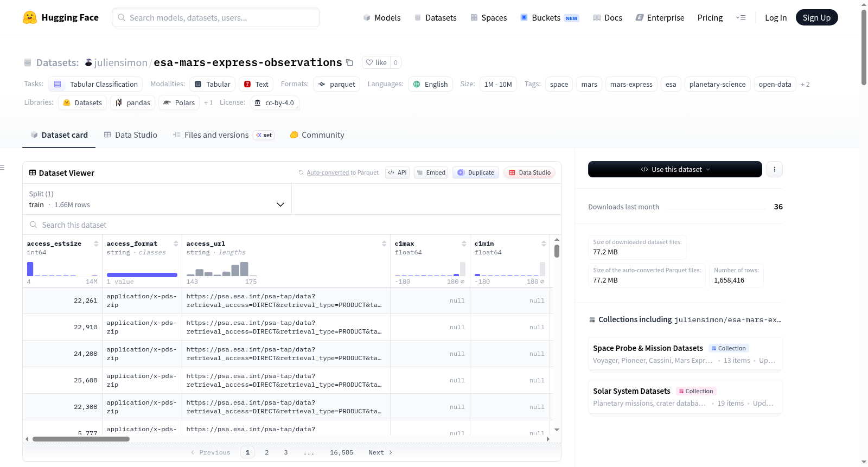Click the English language tag

tap(431, 84)
